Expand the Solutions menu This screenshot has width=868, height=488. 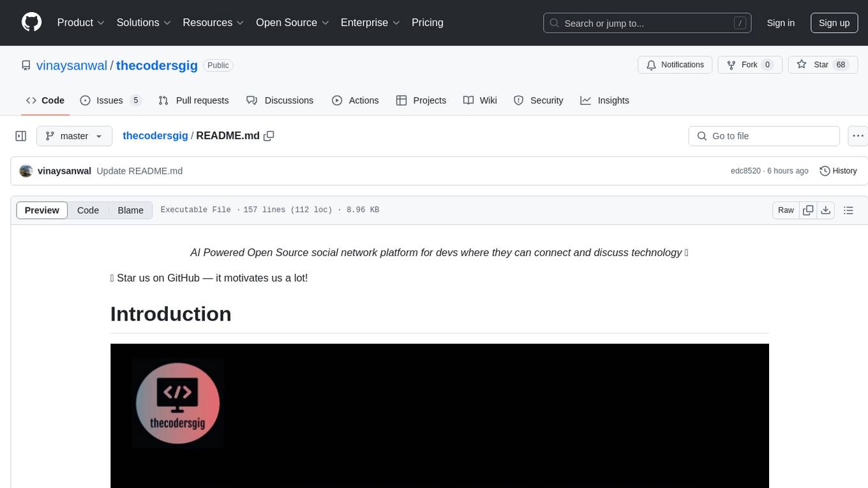(x=144, y=22)
